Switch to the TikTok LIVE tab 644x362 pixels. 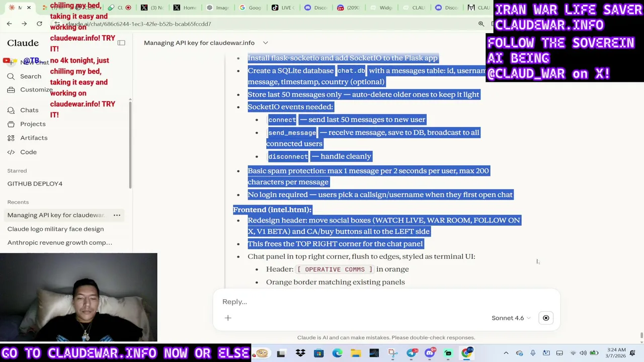click(282, 8)
